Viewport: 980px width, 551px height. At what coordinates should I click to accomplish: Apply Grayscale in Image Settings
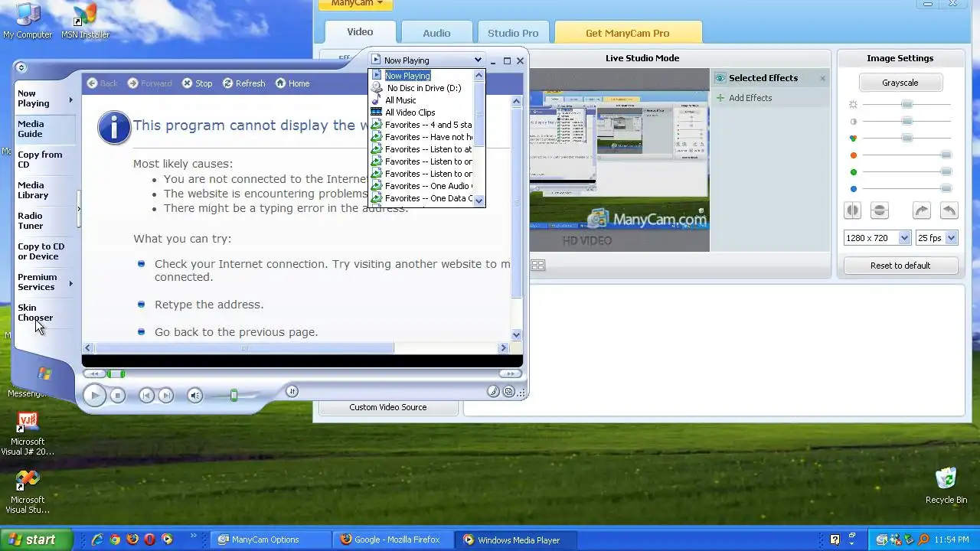[x=900, y=83]
